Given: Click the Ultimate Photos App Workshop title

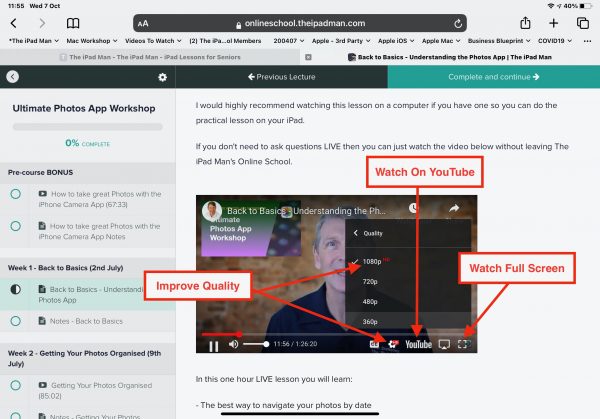Looking at the screenshot, I should pos(84,108).
